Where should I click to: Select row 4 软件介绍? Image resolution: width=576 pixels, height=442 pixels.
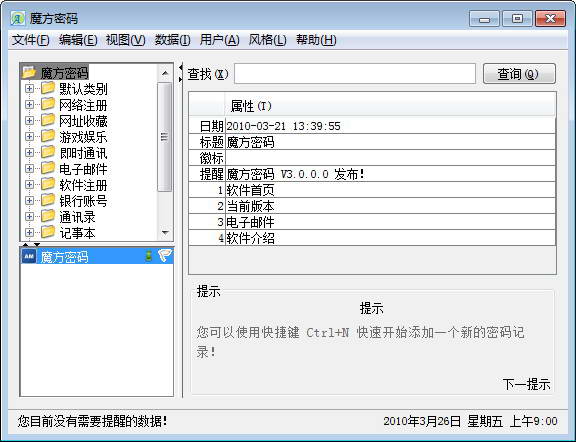pyautogui.click(x=372, y=238)
